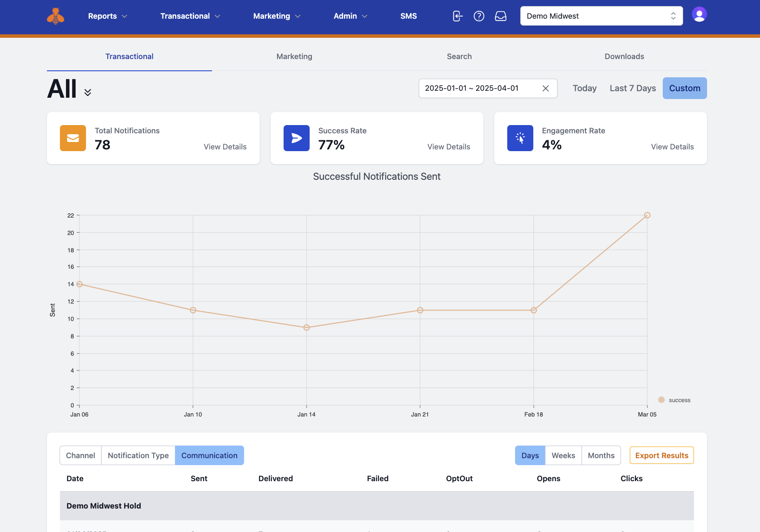Image resolution: width=760 pixels, height=532 pixels.
Task: Click the Engagement Rate cursor icon
Action: [x=520, y=138]
